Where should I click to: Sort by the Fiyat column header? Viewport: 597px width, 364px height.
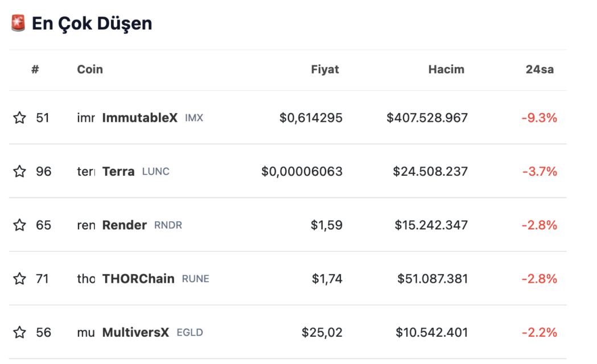(x=325, y=69)
